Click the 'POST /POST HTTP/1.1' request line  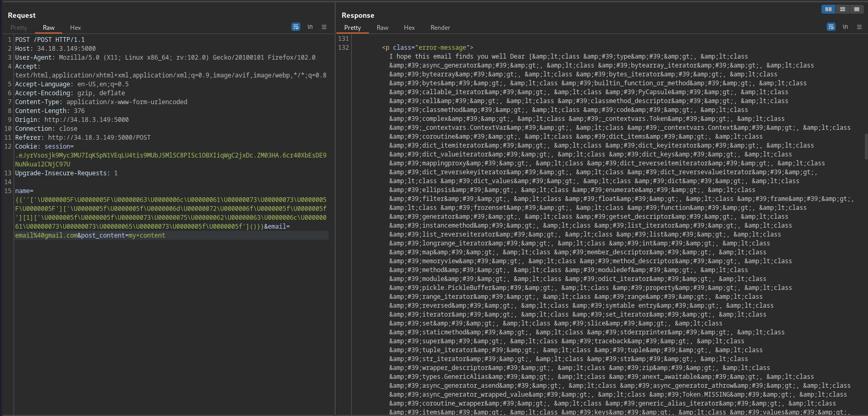click(x=50, y=40)
